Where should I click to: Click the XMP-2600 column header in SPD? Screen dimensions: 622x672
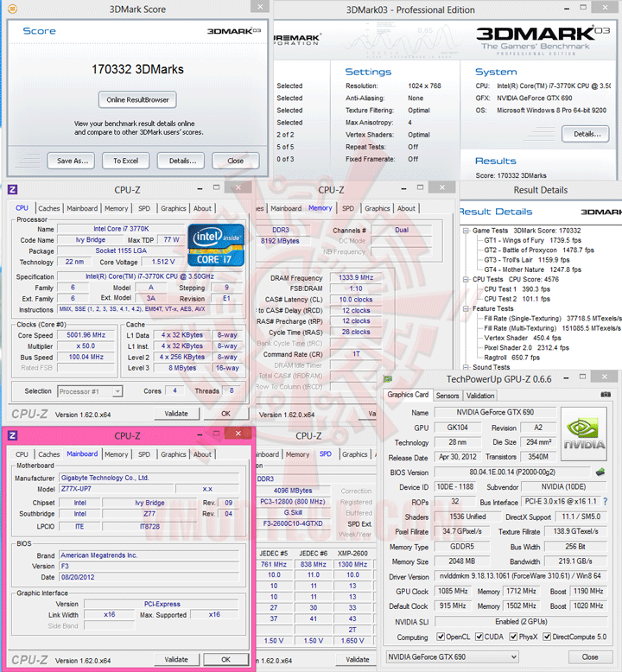[352, 554]
